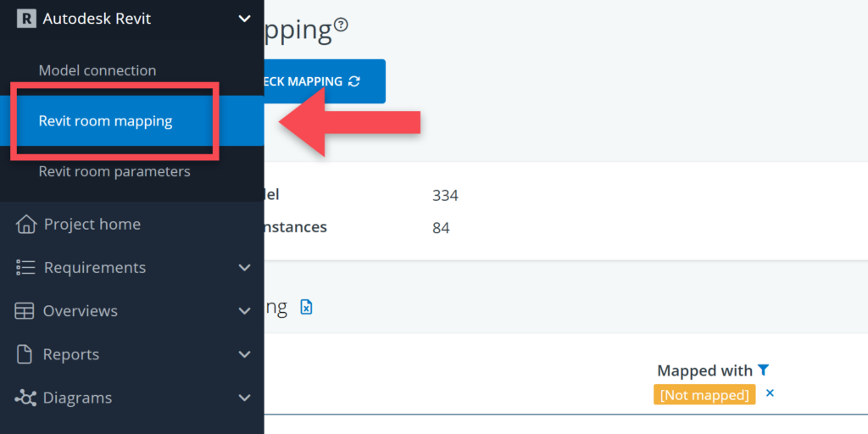Open Revit room parameters menu item

[x=114, y=171]
